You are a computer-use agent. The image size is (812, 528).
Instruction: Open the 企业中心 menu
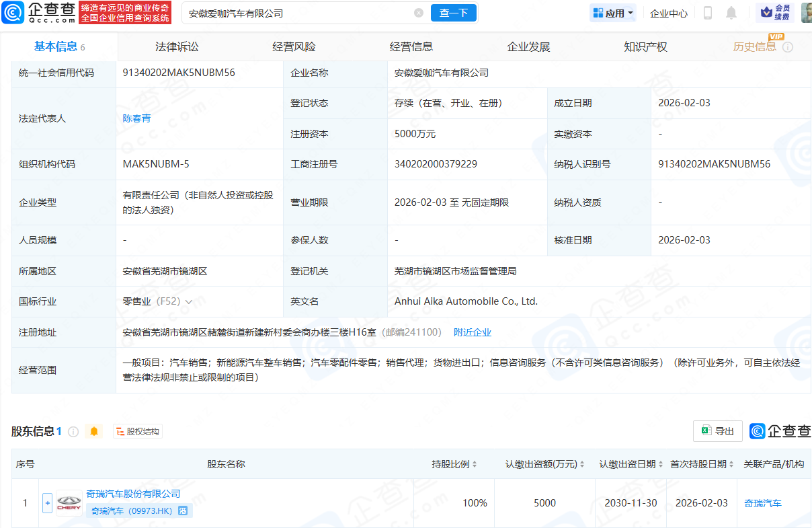pos(668,12)
